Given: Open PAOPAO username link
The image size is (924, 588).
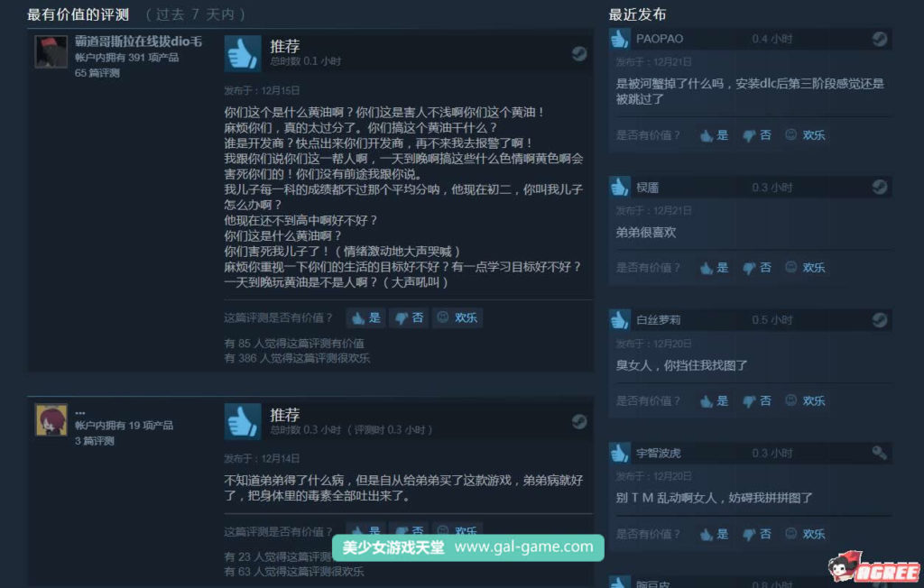Looking at the screenshot, I should click(x=660, y=39).
